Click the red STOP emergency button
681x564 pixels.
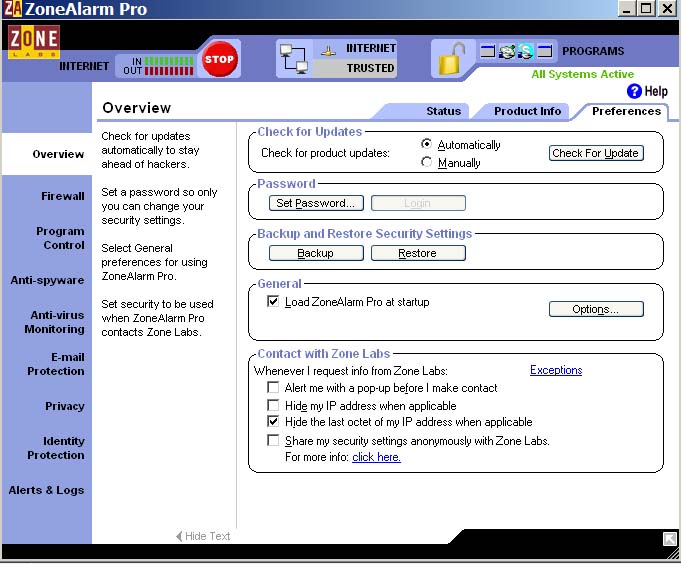[220, 59]
